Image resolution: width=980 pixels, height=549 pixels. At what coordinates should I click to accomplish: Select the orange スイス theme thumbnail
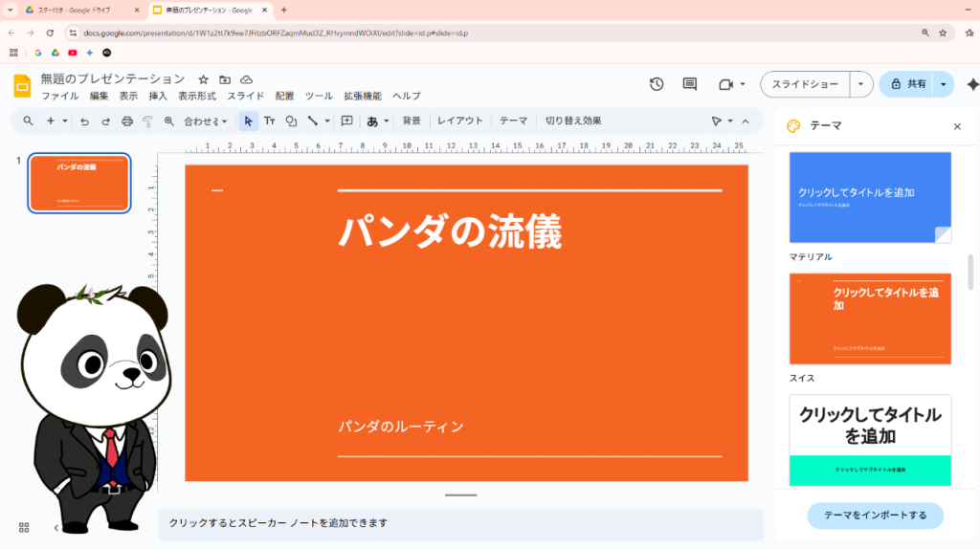click(870, 318)
